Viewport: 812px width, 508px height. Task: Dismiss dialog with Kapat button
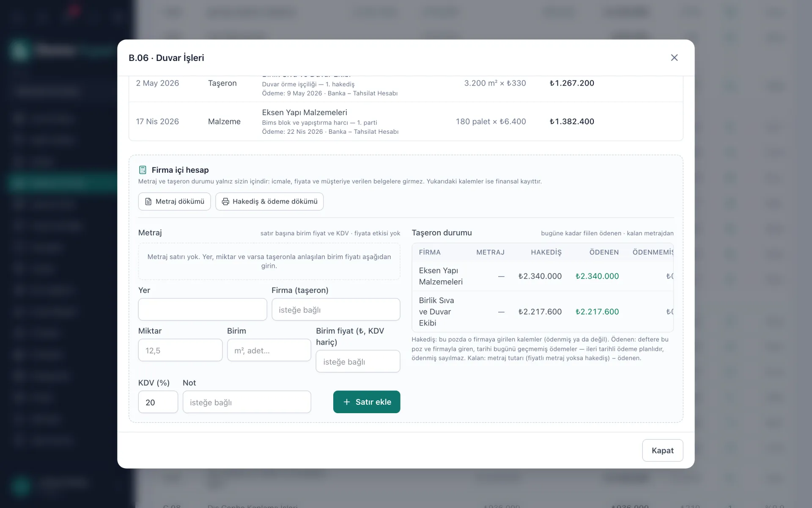[x=662, y=450]
